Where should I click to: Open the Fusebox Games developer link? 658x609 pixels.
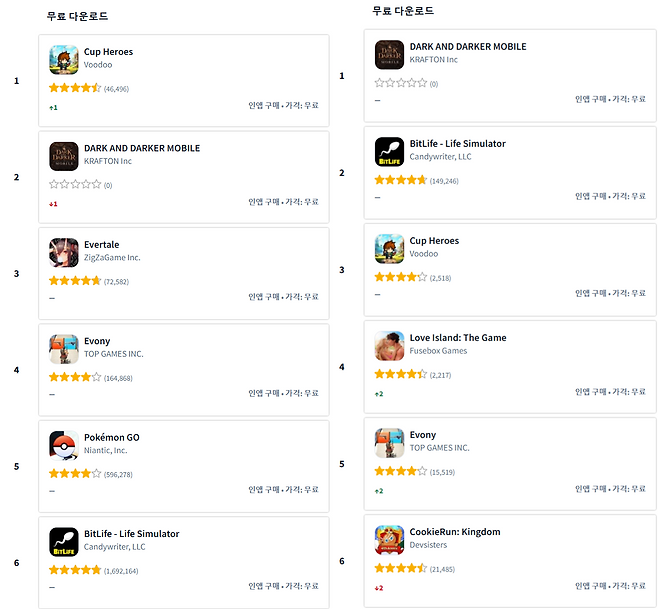pos(438,351)
